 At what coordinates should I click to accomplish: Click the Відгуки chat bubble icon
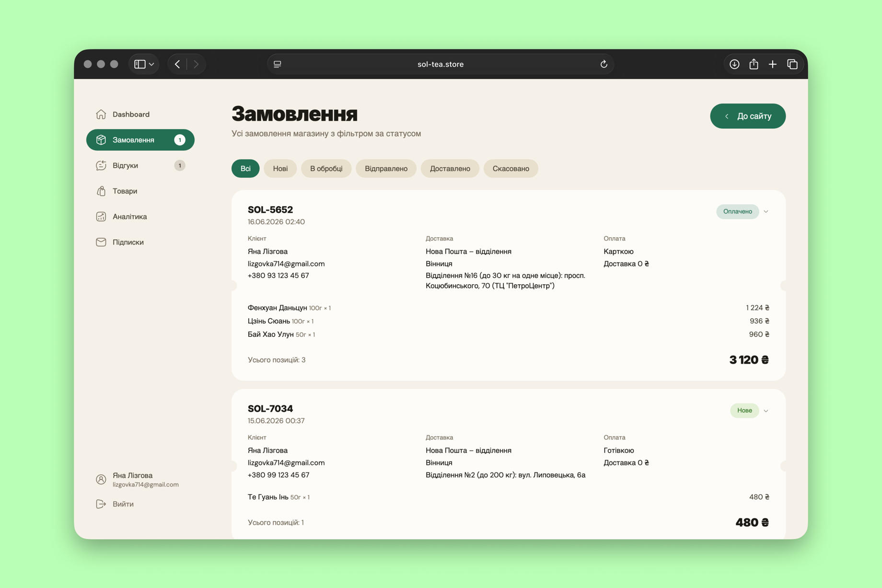(x=101, y=165)
